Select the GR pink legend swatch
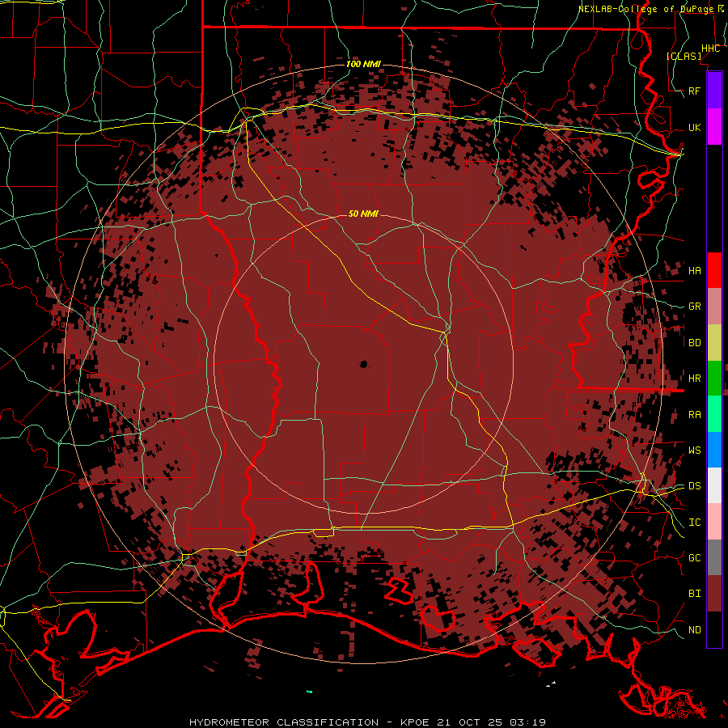 pos(714,306)
